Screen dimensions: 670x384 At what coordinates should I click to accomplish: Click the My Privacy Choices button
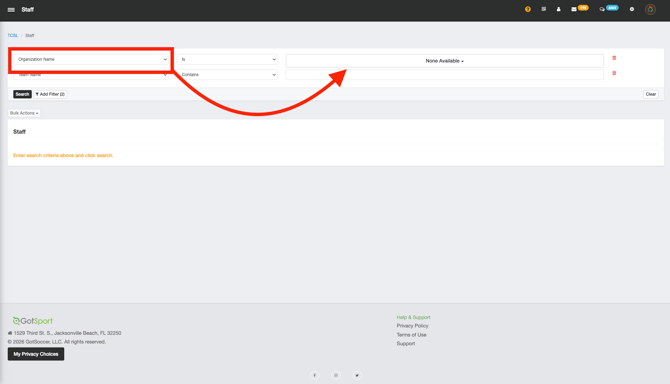point(36,354)
